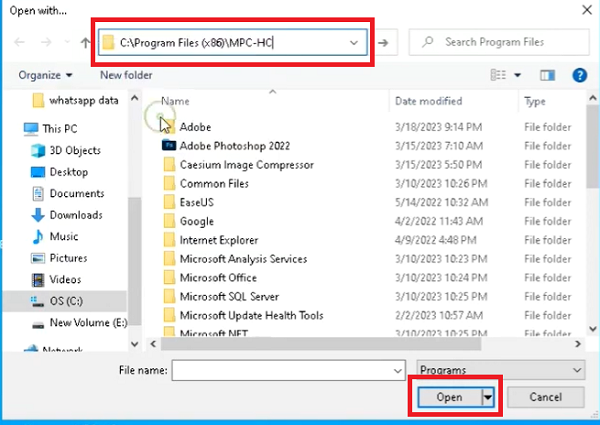The image size is (600, 425).
Task: Select the Common Files folder name
Action: click(x=214, y=184)
